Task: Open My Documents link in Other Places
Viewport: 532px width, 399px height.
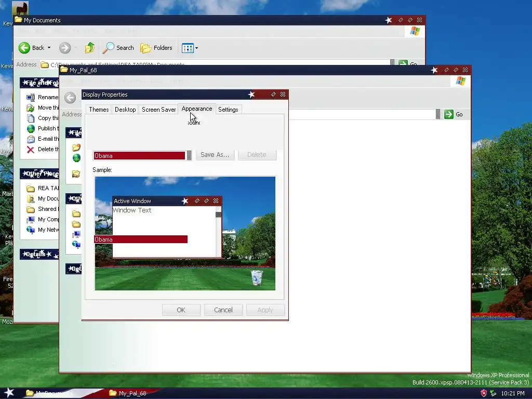Action: point(43,199)
